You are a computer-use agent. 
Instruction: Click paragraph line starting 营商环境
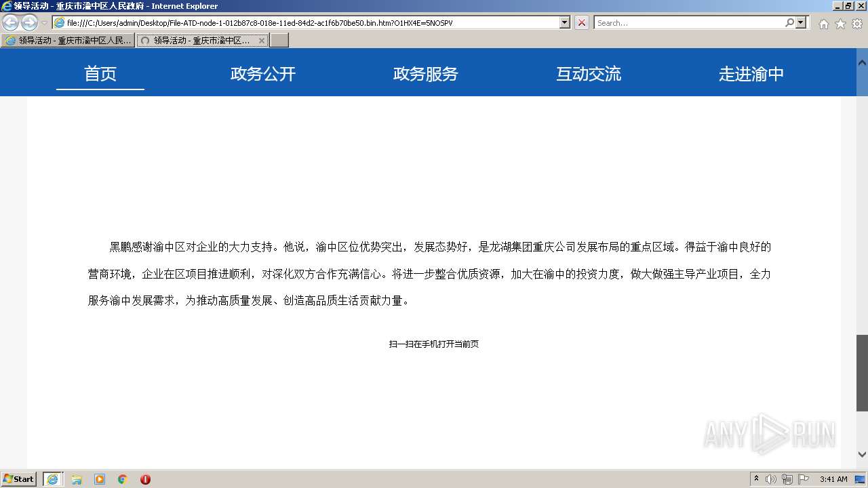[429, 274]
